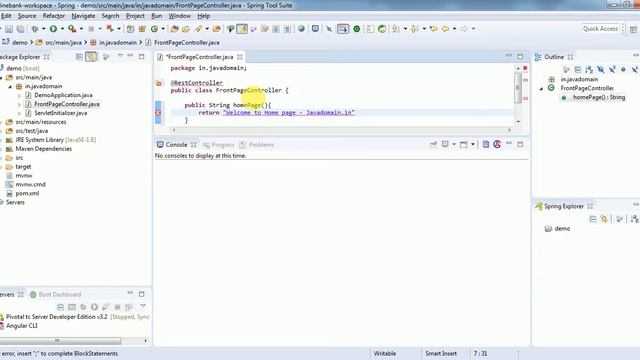Click the green Spring leaf toolbar icon
This screenshot has width=640, height=360.
[382, 29]
